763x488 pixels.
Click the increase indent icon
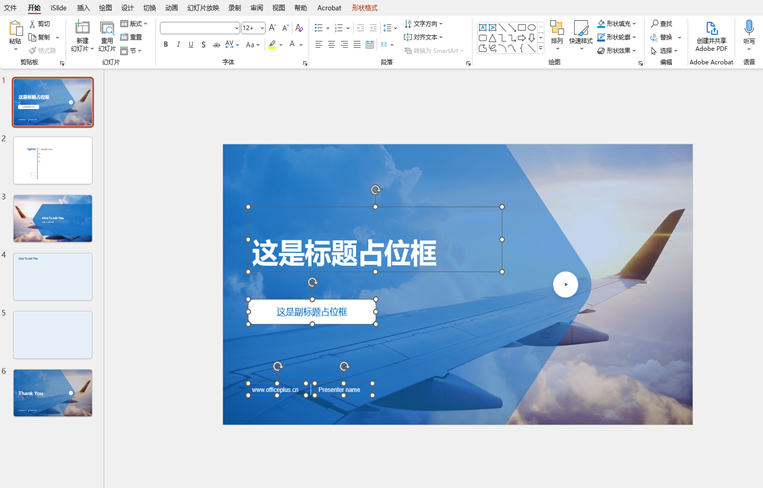[373, 28]
